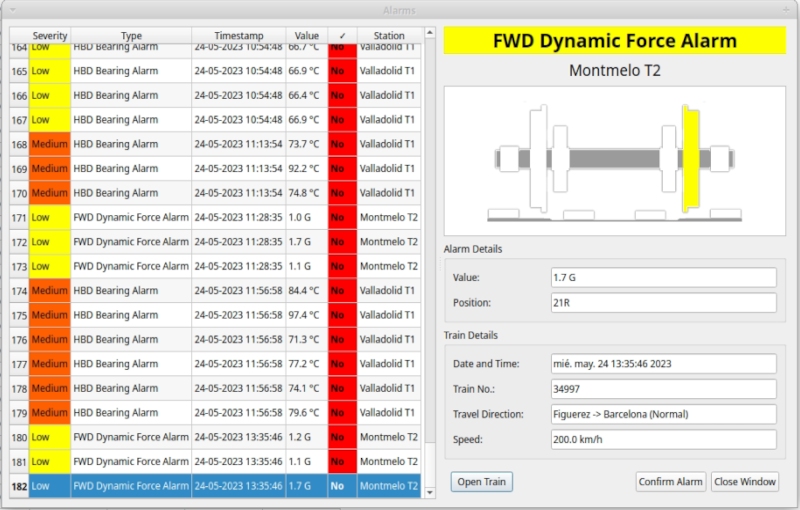800x510 pixels.
Task: Click the Value column header
Action: click(306, 36)
